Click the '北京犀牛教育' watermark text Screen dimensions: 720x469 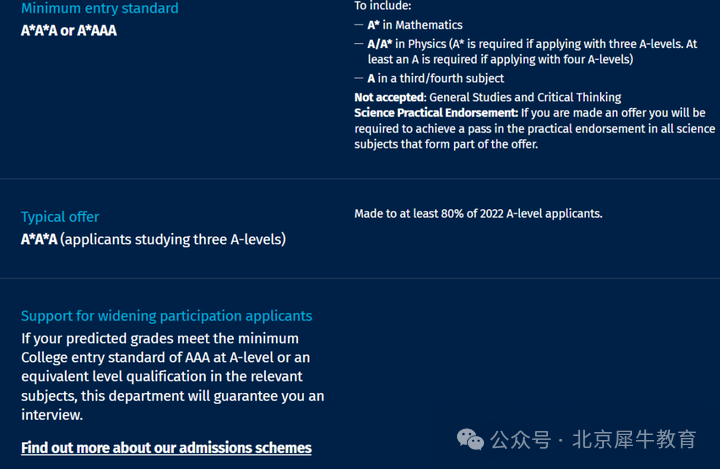[635, 440]
